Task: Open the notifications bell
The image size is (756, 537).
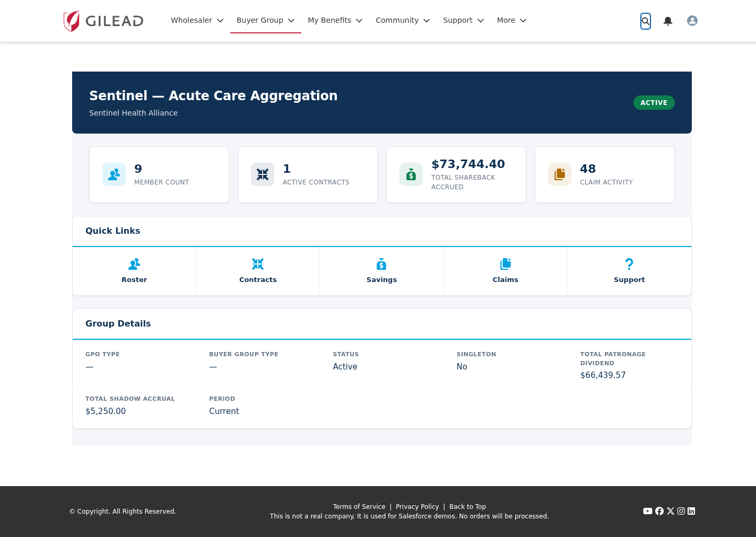Action: pos(668,21)
